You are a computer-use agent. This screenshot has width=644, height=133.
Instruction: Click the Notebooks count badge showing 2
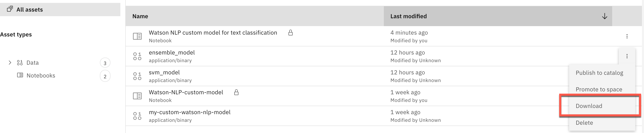click(105, 75)
